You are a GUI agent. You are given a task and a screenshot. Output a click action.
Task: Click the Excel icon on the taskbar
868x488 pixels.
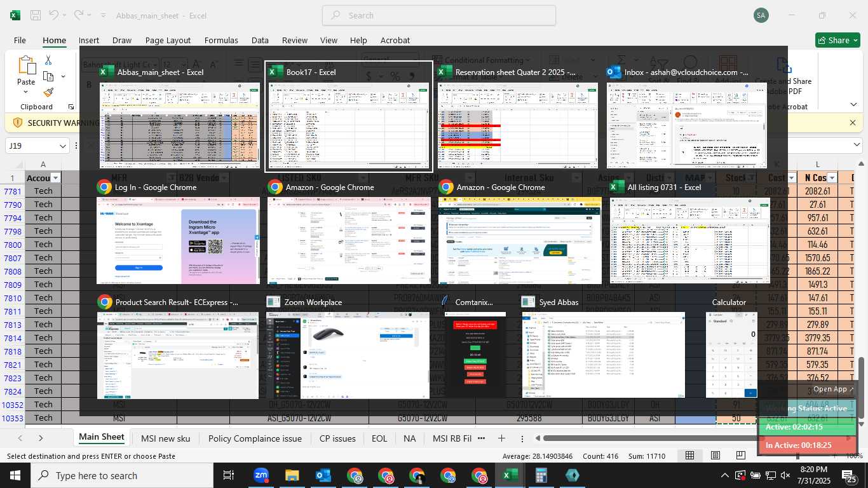click(510, 475)
